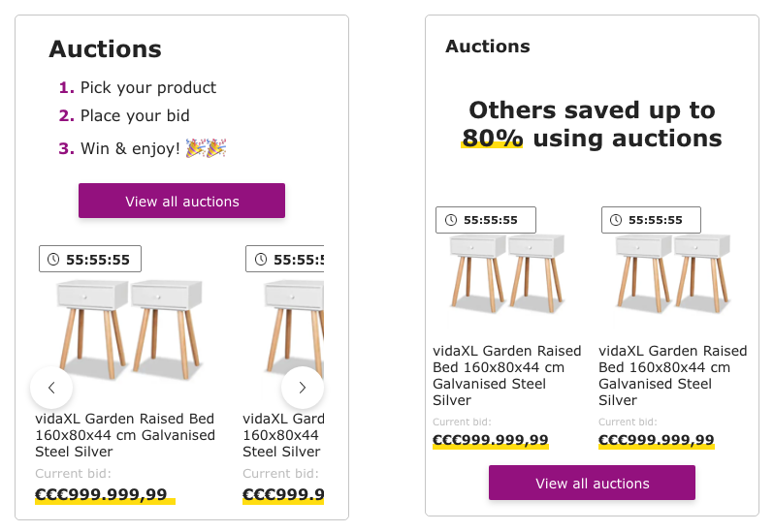Image resolution: width=774 pixels, height=532 pixels.
Task: Click first product title in right panel
Action: (x=506, y=375)
